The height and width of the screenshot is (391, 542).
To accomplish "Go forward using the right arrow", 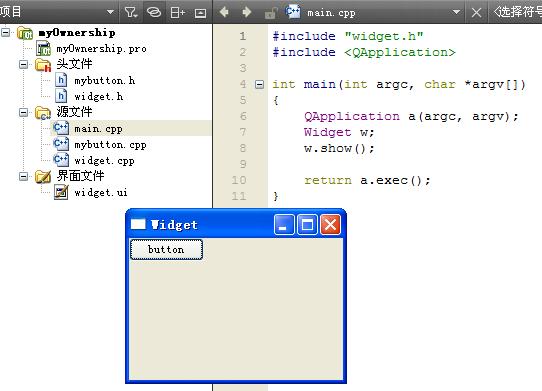I will point(246,12).
